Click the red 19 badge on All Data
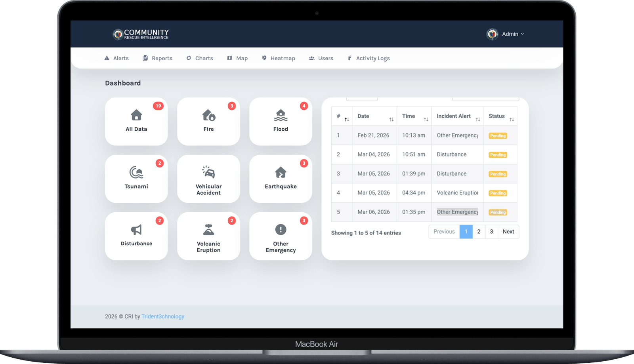The height and width of the screenshot is (364, 634). pyautogui.click(x=158, y=106)
